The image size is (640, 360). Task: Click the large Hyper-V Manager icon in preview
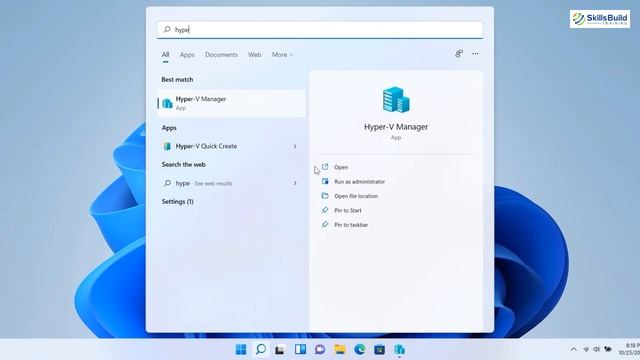point(396,100)
